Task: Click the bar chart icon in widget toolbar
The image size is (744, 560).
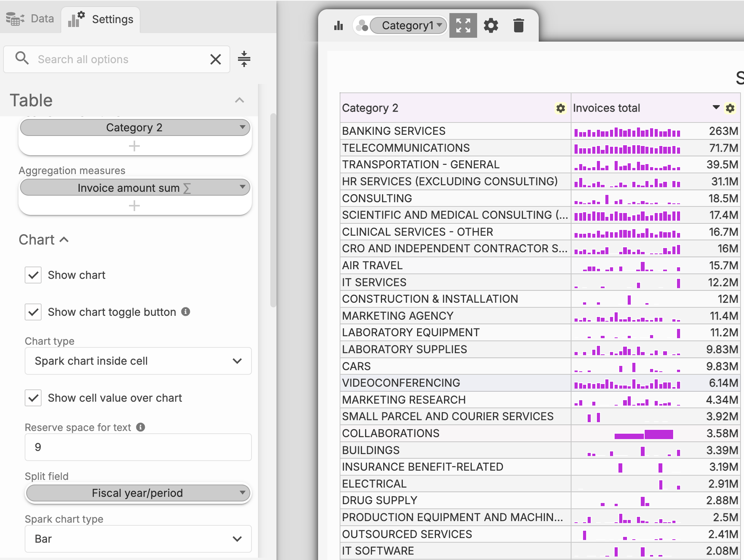Action: pos(338,26)
